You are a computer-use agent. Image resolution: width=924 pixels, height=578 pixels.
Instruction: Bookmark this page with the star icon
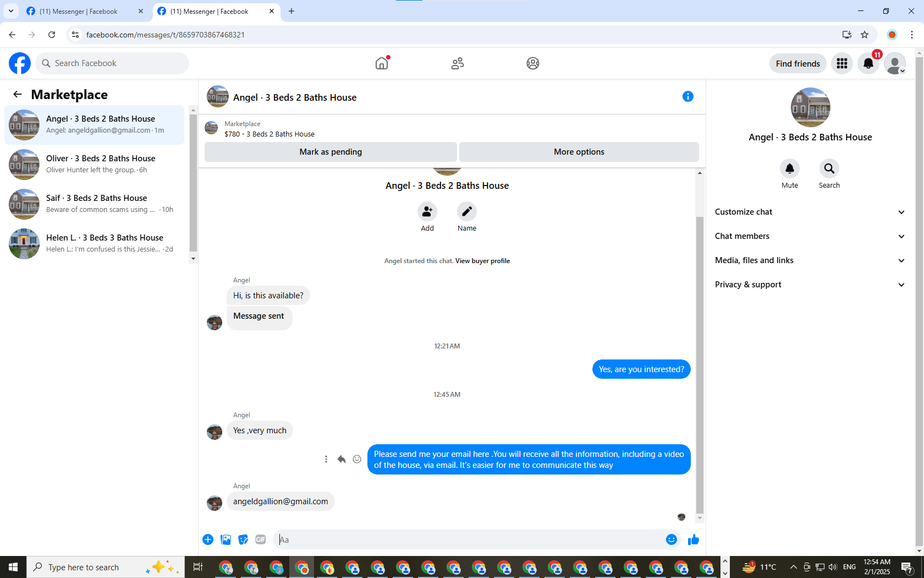[x=865, y=35]
